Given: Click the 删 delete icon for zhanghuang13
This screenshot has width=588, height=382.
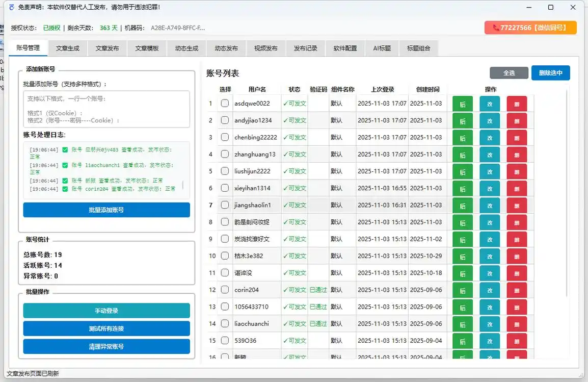Looking at the screenshot, I should coord(517,154).
